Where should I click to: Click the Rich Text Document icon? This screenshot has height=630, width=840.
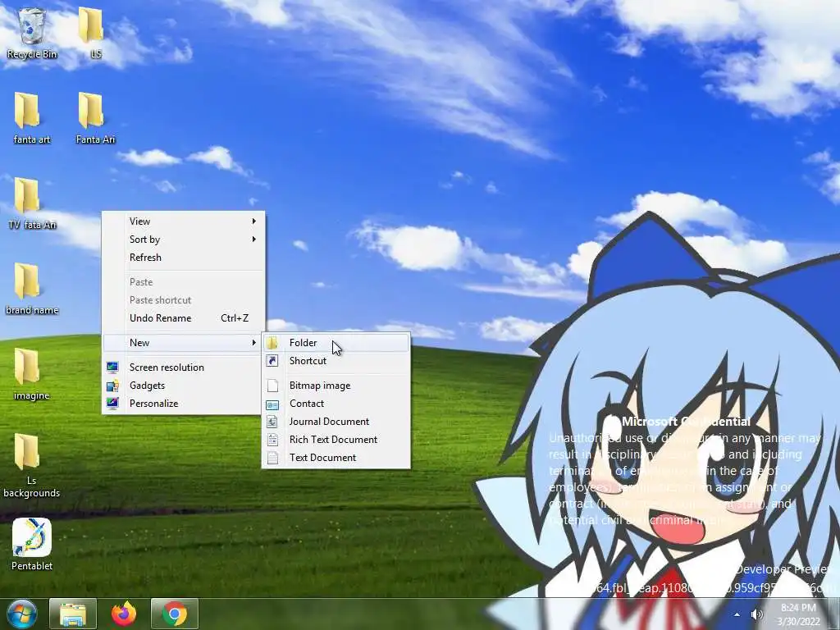coord(272,440)
